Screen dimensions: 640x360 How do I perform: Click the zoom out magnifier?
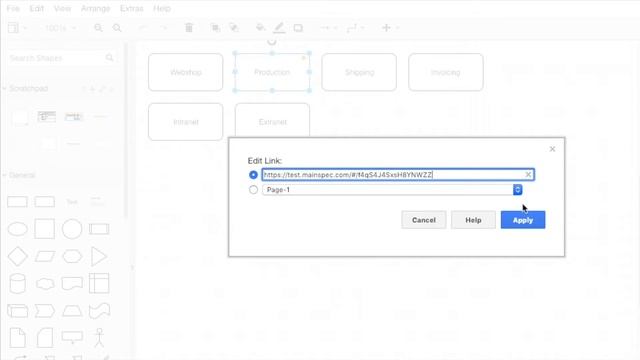pos(117,28)
